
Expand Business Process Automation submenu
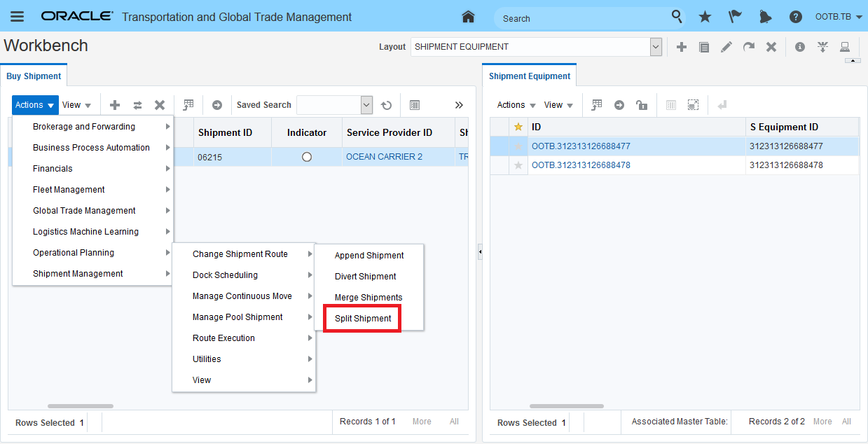(92, 148)
